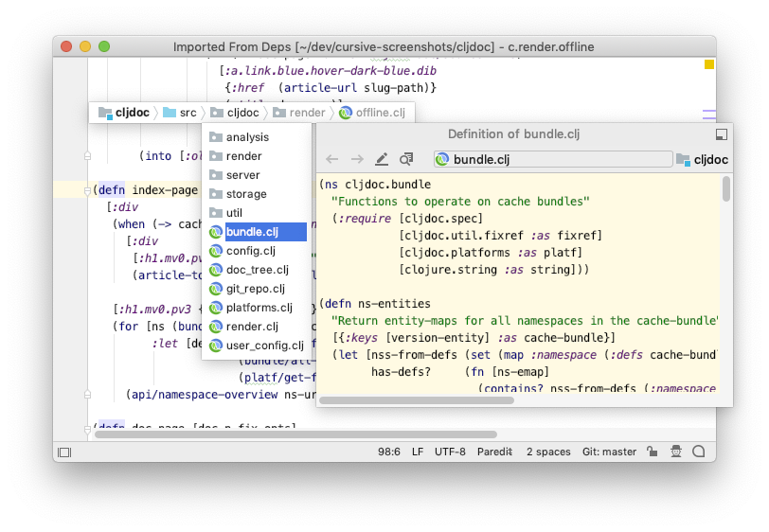
Task: Click the main editor horizontal scrollbar
Action: coord(295,434)
